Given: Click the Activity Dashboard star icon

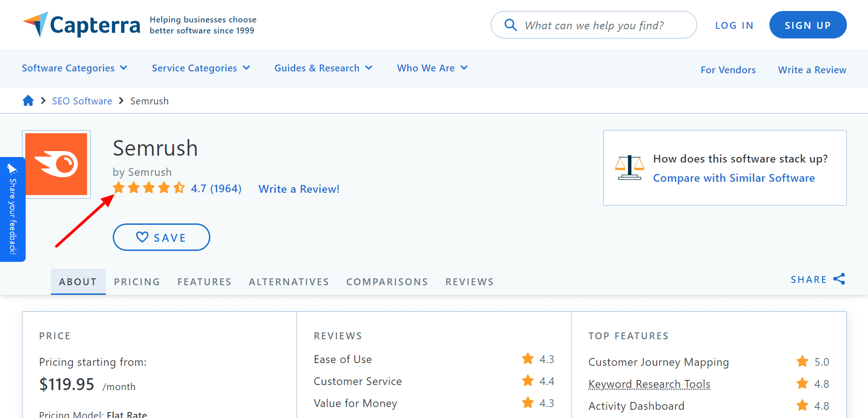Looking at the screenshot, I should [x=802, y=405].
